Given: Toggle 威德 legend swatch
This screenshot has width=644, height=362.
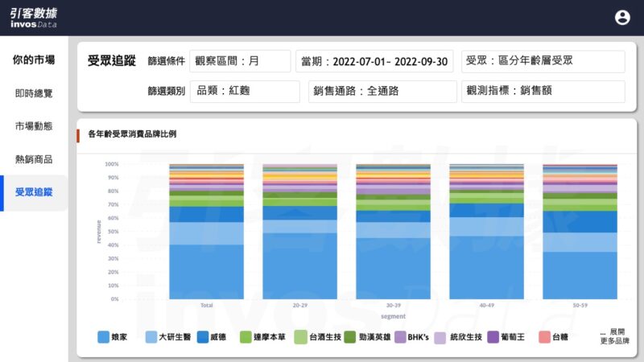Looking at the screenshot, I should click(203, 337).
